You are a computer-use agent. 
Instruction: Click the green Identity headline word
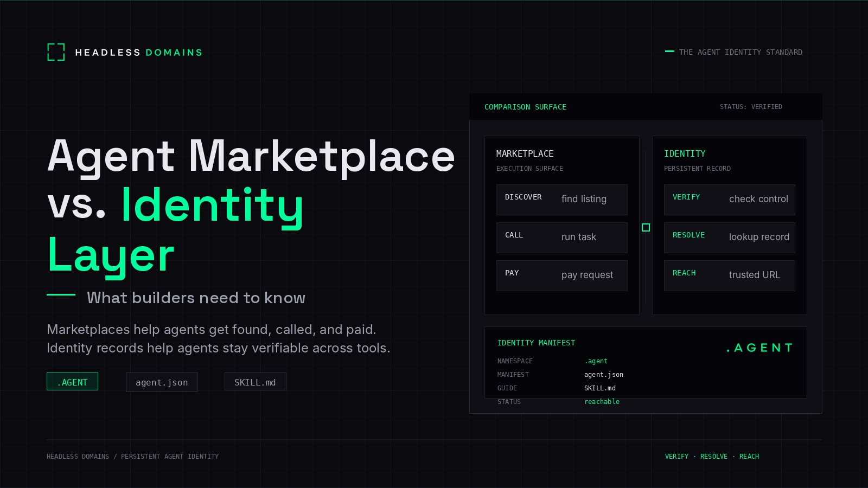(212, 207)
